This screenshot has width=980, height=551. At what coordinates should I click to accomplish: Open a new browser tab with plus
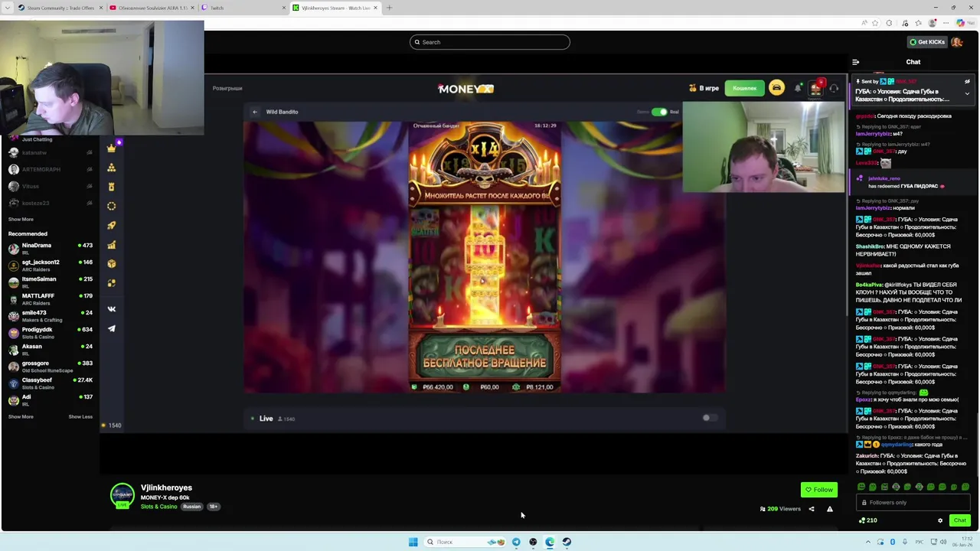[389, 8]
